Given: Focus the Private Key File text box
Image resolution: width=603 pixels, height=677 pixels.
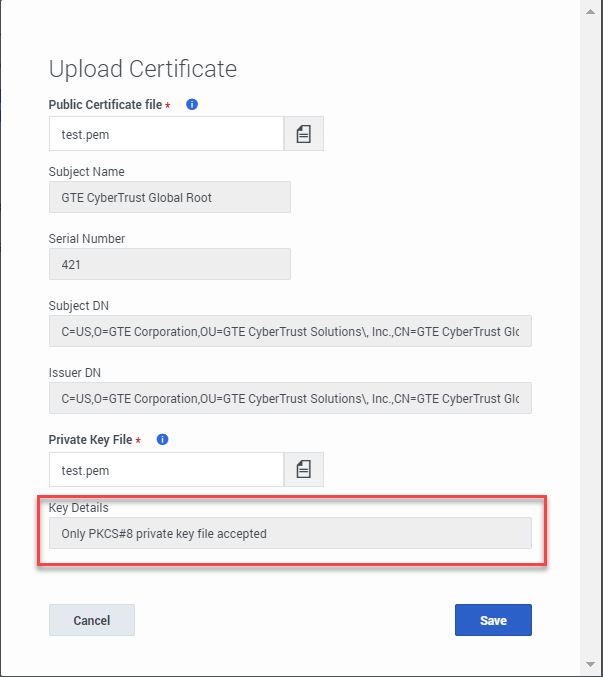Looking at the screenshot, I should coord(166,469).
